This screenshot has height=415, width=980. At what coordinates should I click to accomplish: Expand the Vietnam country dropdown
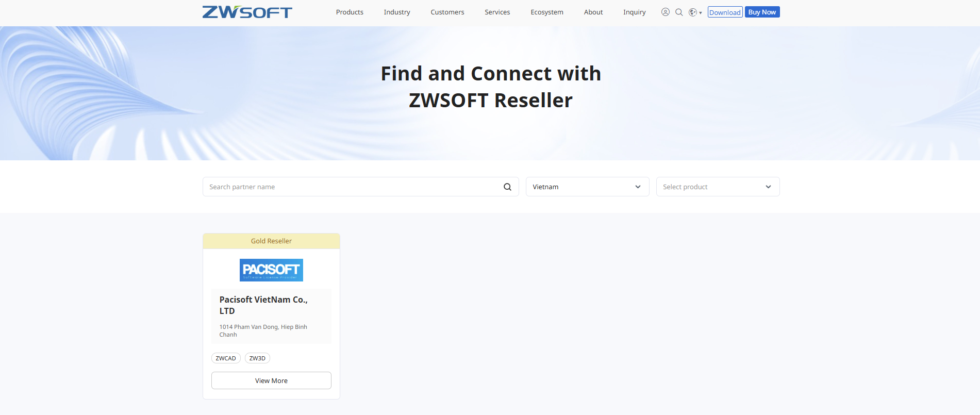coord(587,187)
